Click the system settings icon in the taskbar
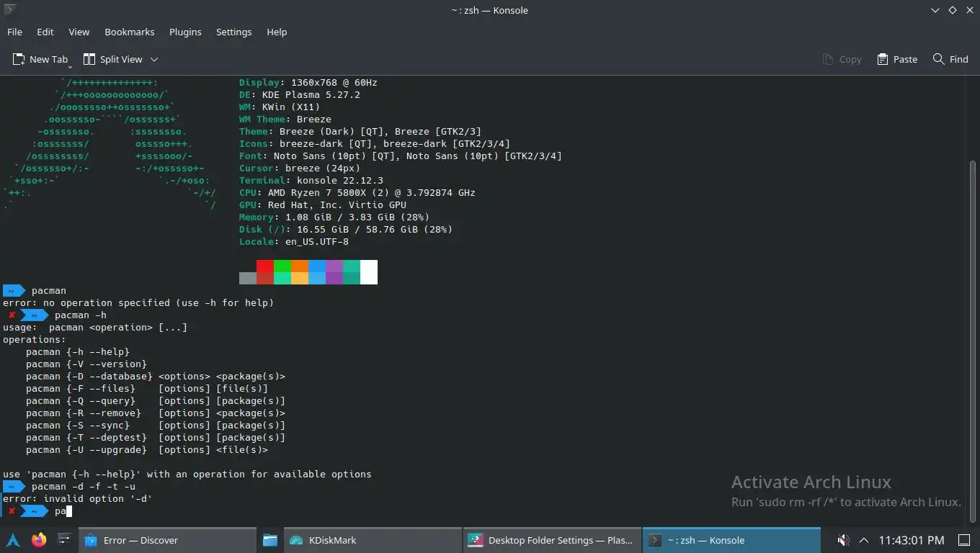Image resolution: width=980 pixels, height=553 pixels. [x=64, y=540]
